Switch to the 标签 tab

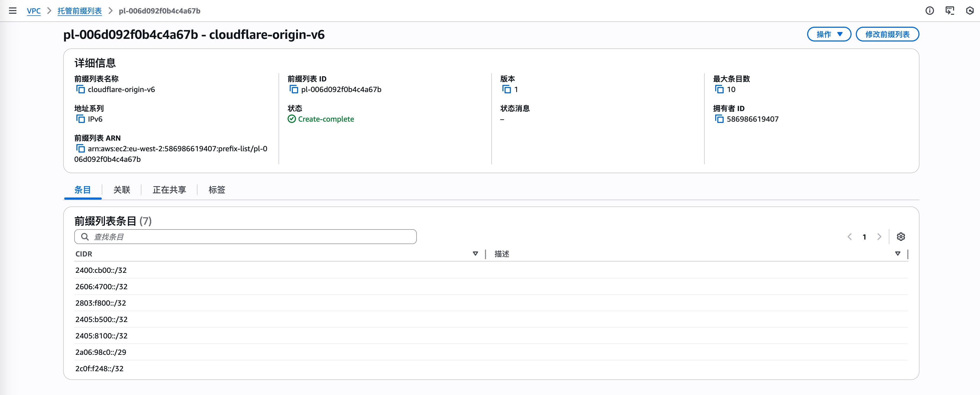click(x=217, y=190)
